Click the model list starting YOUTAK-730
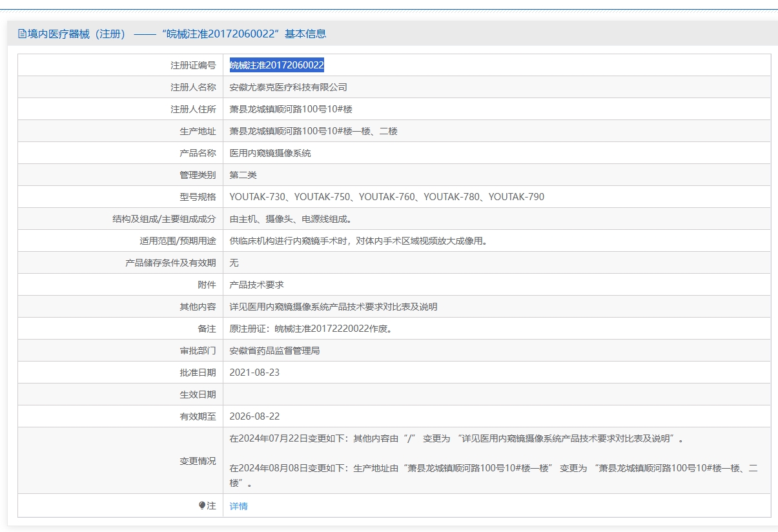Viewport: 778px width, 532px height. 387,197
